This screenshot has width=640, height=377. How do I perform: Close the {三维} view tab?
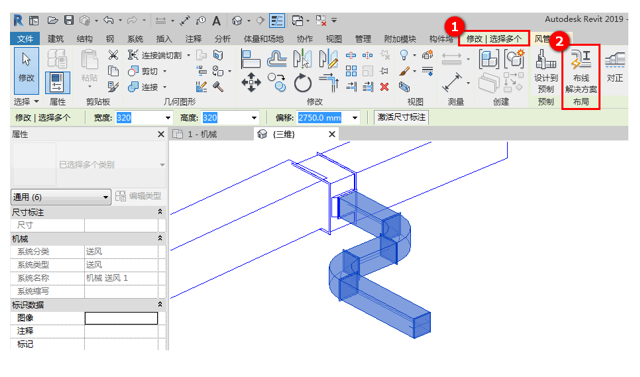pyautogui.click(x=332, y=134)
